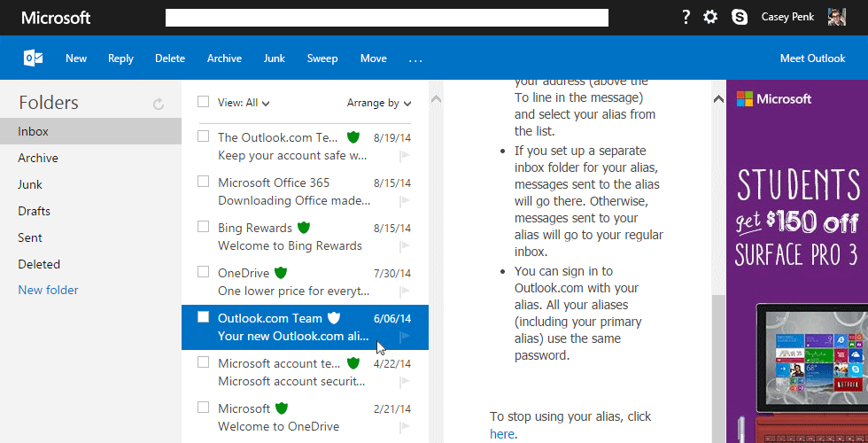Compose a message with the New button

[76, 58]
